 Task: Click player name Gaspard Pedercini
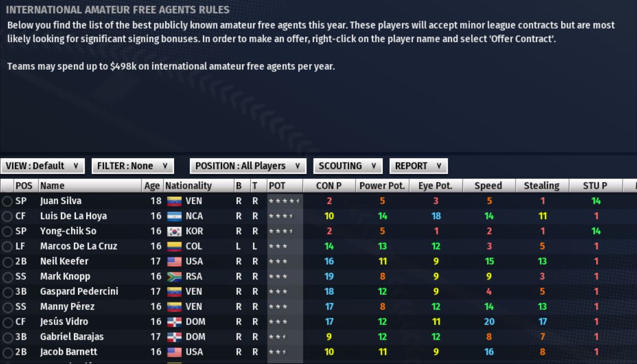pos(79,292)
